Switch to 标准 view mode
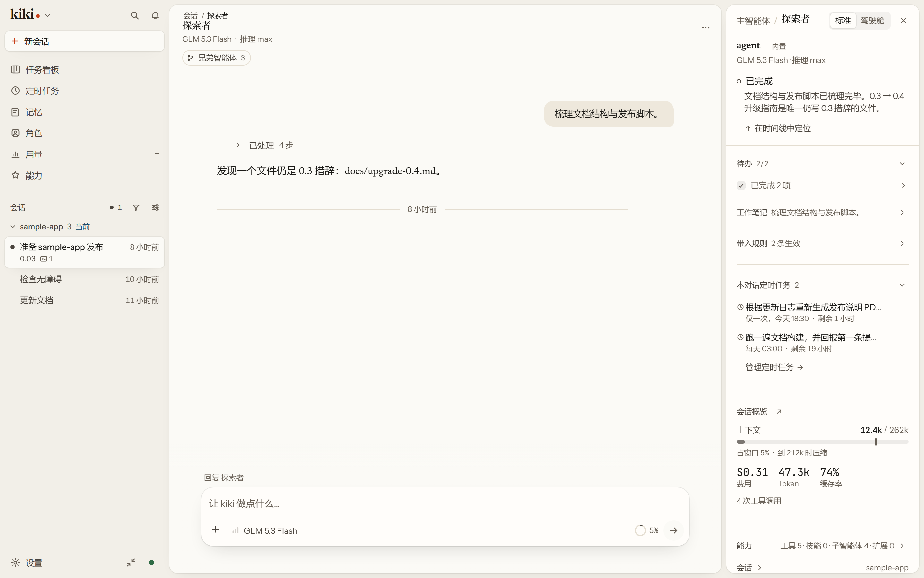The image size is (924, 578). coord(843,21)
